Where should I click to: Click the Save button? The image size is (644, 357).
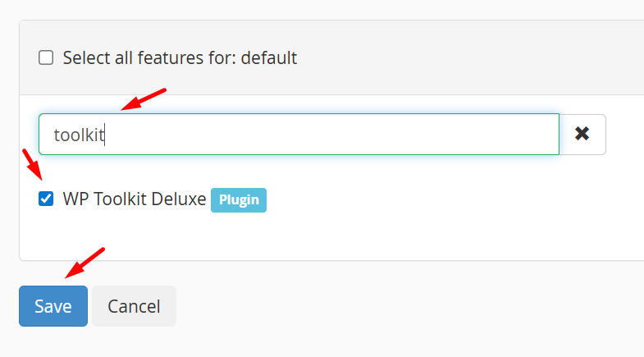(x=53, y=306)
